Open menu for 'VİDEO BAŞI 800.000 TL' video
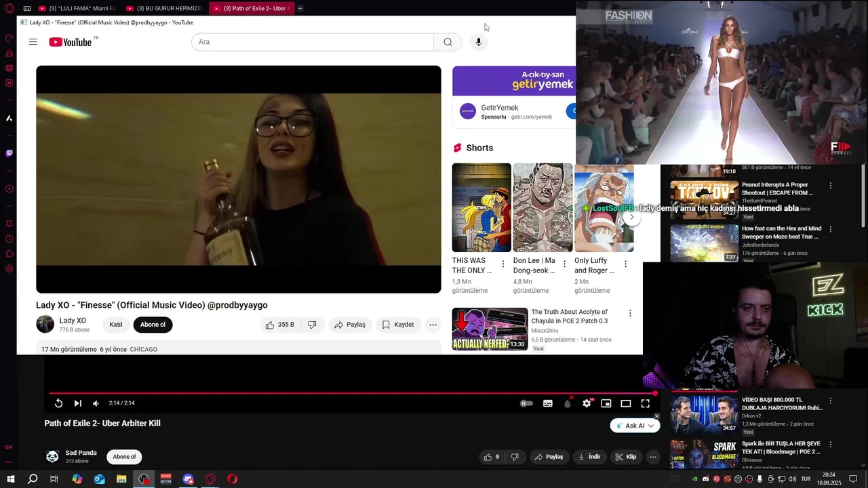Screen dimensions: 868x488 [830, 401]
